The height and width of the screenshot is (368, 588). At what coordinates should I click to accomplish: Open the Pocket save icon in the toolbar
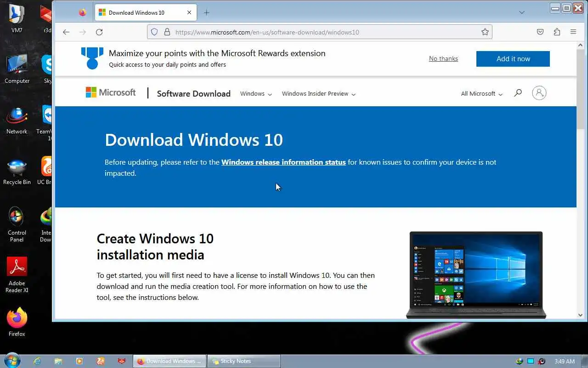tap(540, 32)
